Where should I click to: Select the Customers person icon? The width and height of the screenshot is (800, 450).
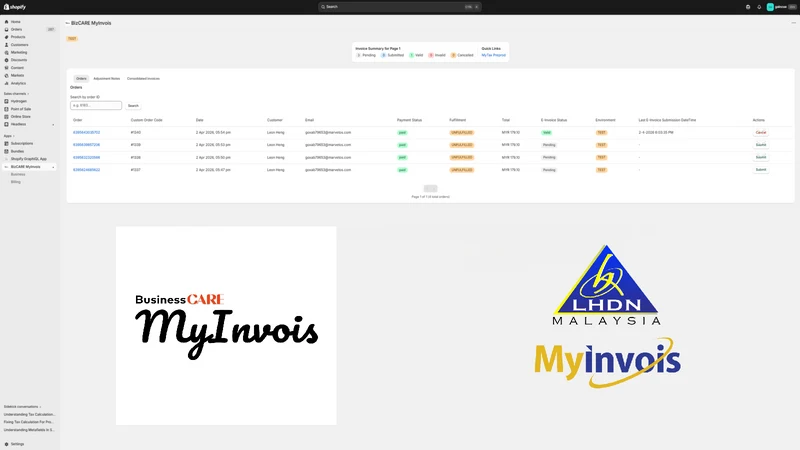click(7, 45)
